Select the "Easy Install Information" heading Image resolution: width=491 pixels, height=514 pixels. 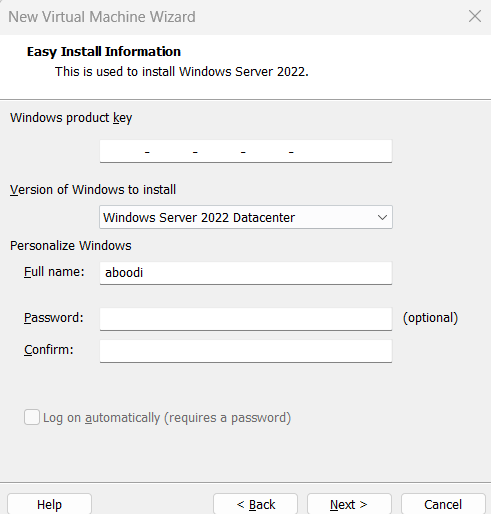[104, 52]
